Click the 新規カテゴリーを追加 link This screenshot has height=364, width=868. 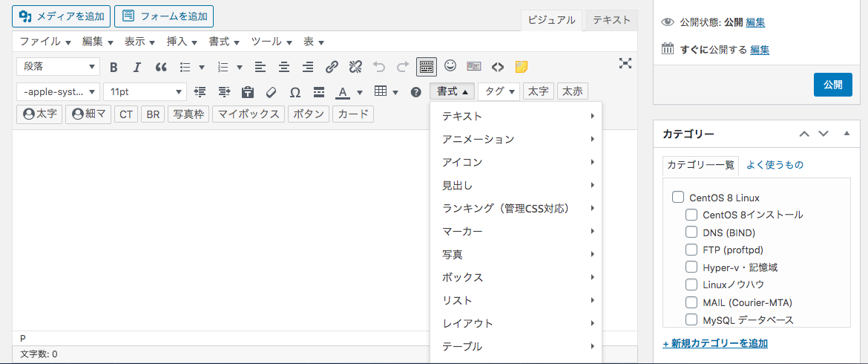pos(715,343)
